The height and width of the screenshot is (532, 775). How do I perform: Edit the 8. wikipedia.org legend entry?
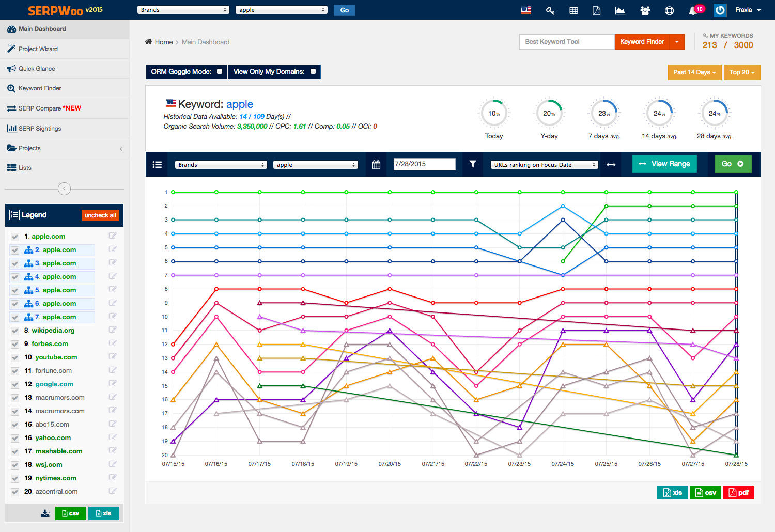[113, 330]
